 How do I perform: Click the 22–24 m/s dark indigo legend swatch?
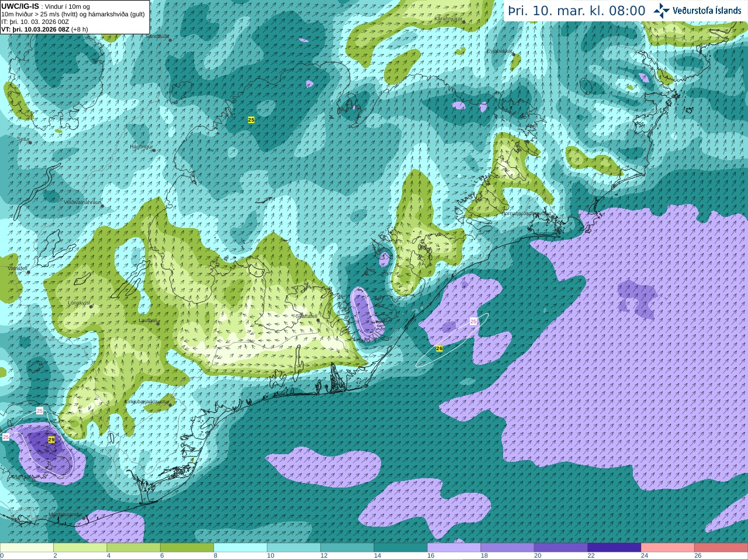point(615,548)
